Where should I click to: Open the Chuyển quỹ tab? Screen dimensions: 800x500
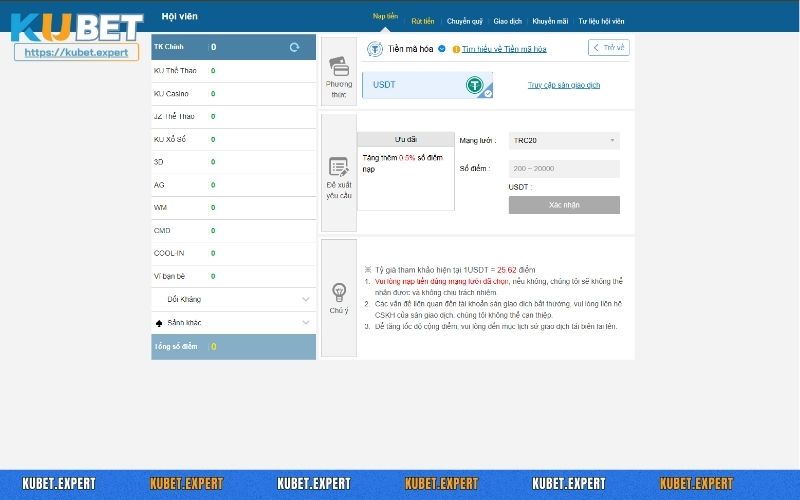point(463,20)
